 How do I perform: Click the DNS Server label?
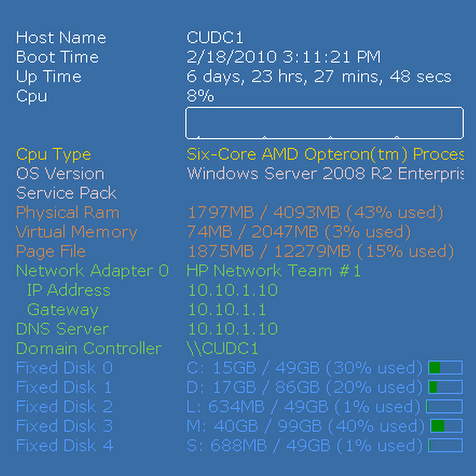click(62, 329)
